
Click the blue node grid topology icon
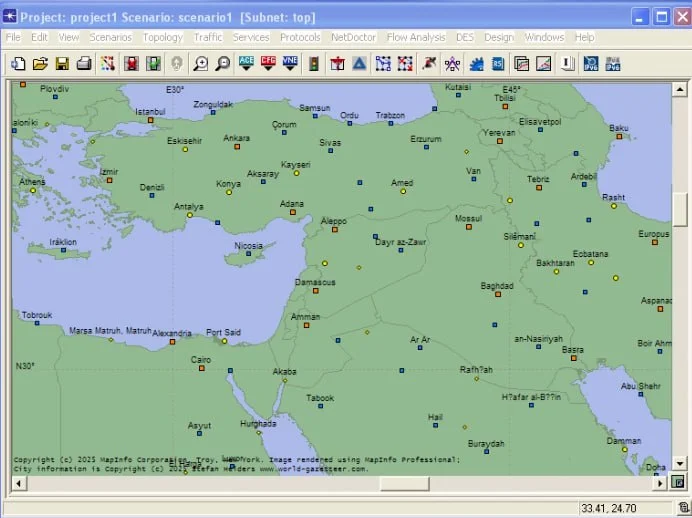383,64
